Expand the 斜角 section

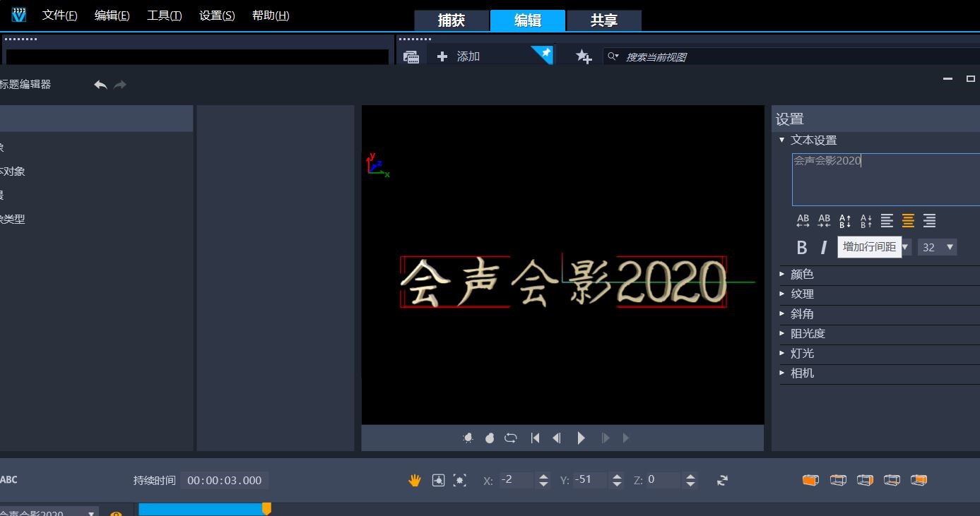point(782,313)
